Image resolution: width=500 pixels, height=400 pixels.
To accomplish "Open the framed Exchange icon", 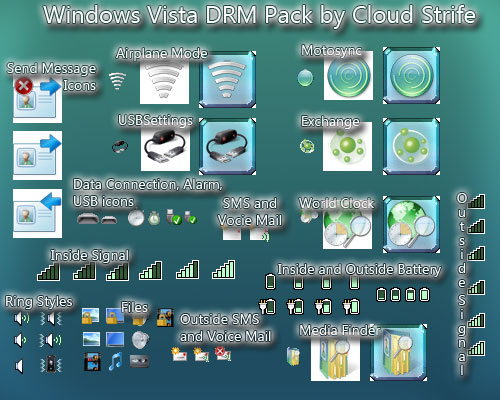I will (x=411, y=146).
